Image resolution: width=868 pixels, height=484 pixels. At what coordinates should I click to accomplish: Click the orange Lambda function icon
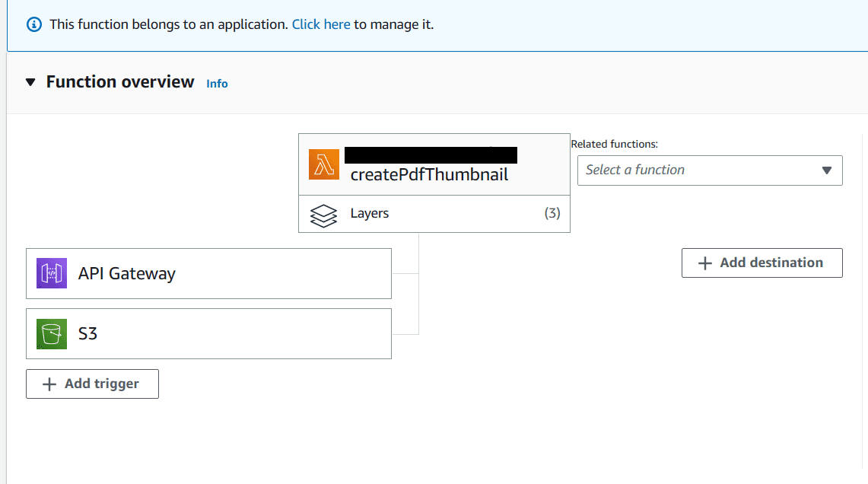tap(324, 164)
